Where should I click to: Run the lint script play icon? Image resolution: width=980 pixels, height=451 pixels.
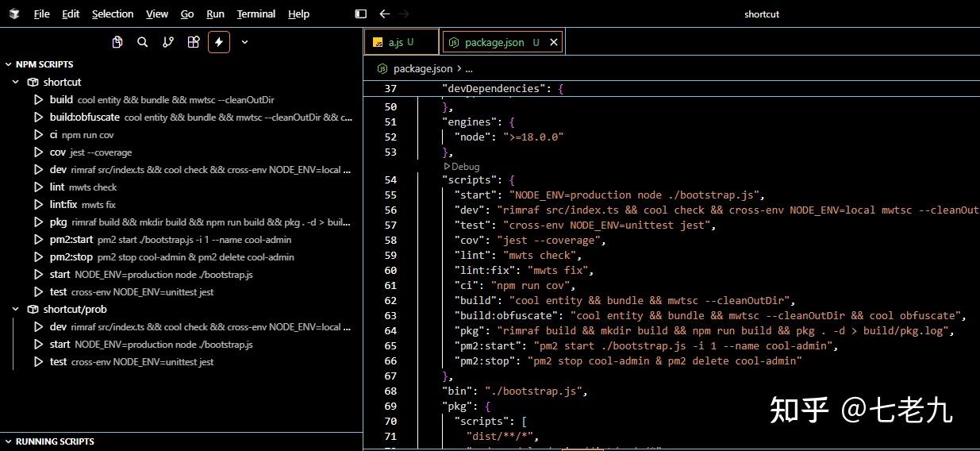click(38, 187)
